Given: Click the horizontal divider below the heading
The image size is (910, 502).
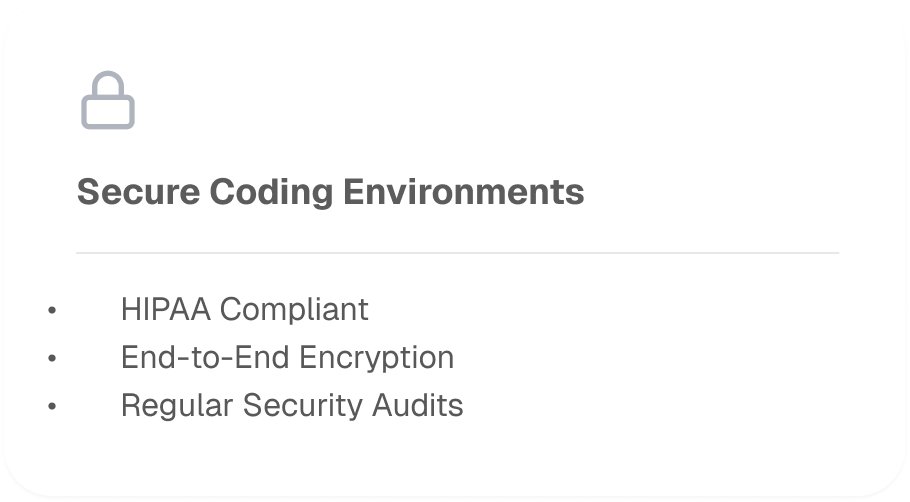Looking at the screenshot, I should click(457, 253).
